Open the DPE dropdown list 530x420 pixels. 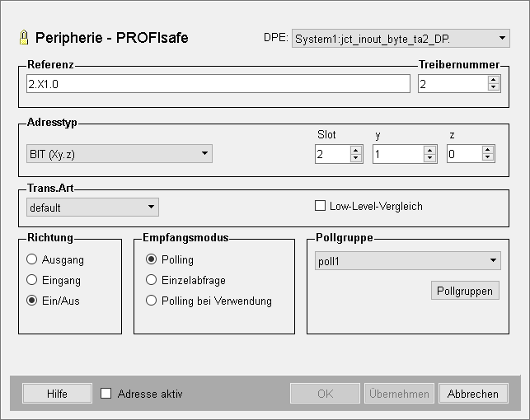pyautogui.click(x=401, y=39)
